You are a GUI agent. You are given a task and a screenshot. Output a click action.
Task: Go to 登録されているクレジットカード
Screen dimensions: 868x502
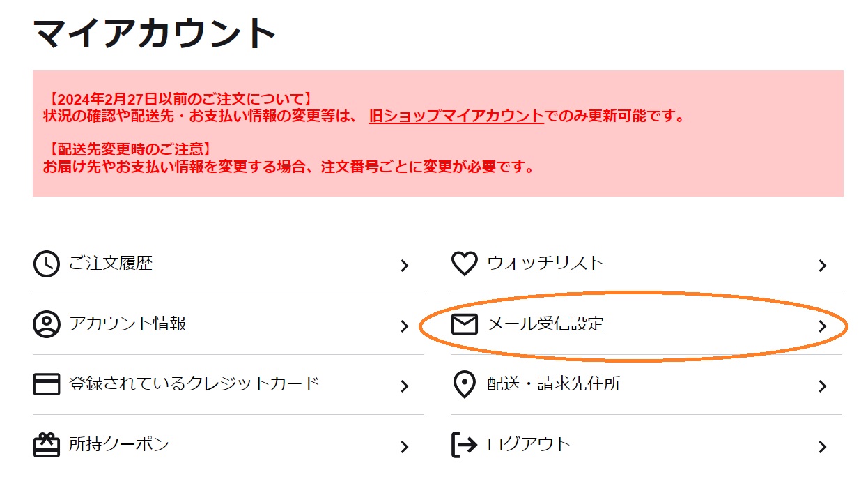coord(228,384)
